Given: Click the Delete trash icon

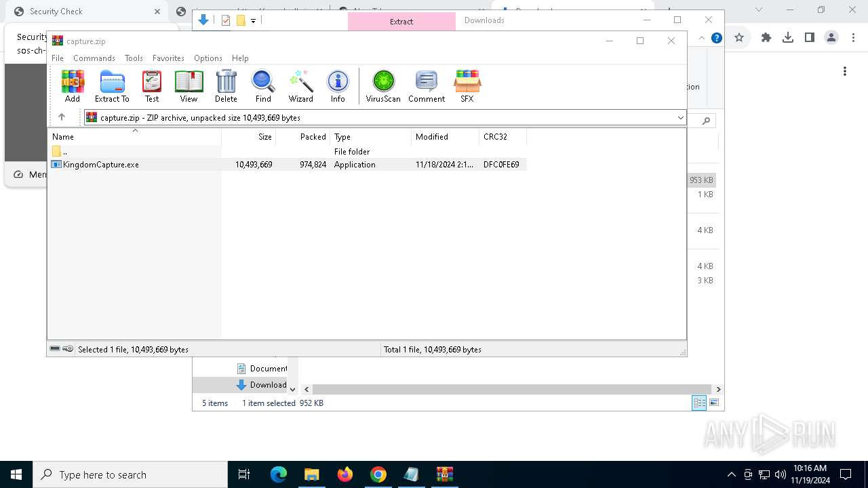Looking at the screenshot, I should [x=226, y=86].
